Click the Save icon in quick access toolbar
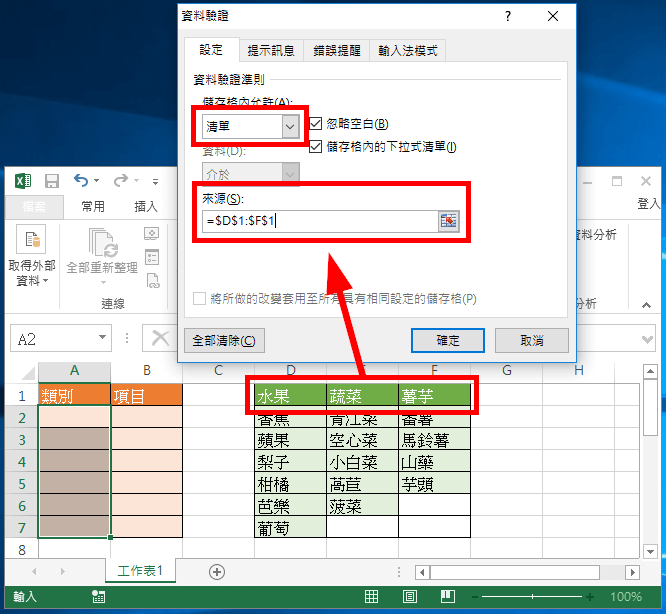This screenshot has width=666, height=614. pos(52,181)
